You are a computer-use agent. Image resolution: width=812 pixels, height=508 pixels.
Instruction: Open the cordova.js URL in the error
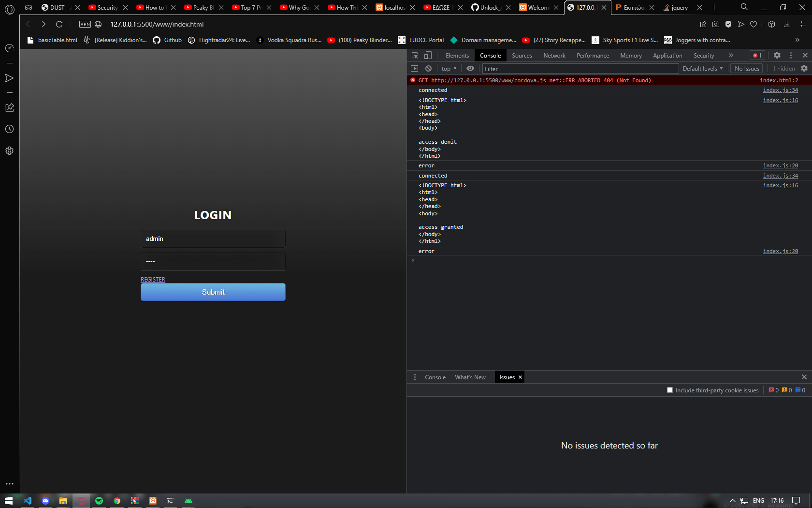(x=489, y=80)
